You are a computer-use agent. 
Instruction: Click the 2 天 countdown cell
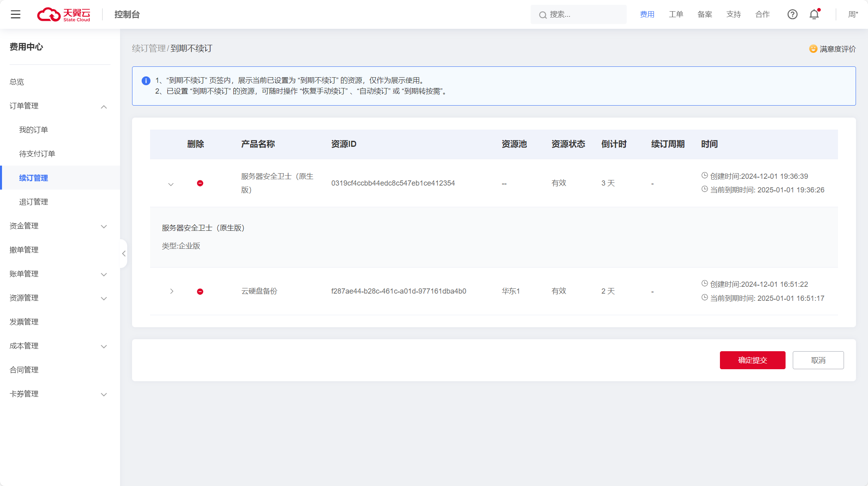(608, 291)
